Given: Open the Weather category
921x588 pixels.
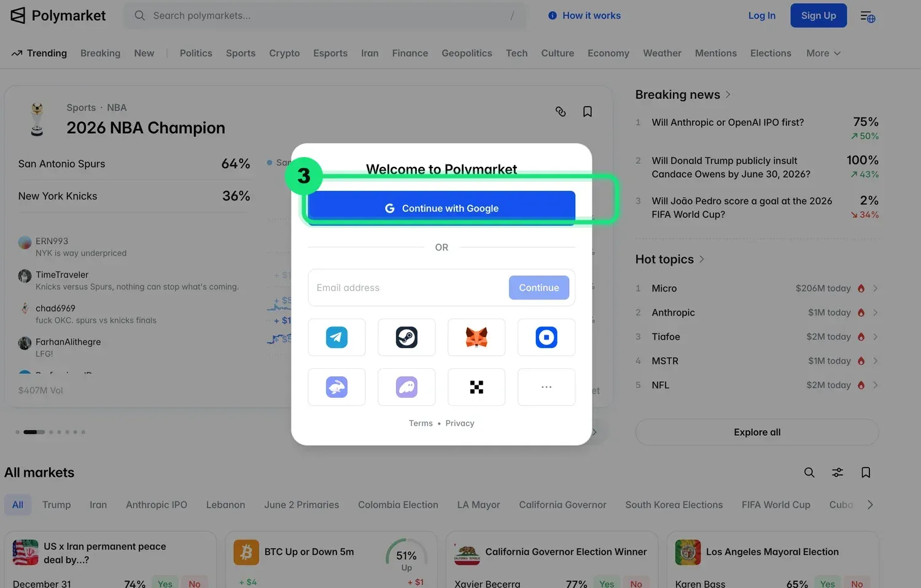Looking at the screenshot, I should pyautogui.click(x=662, y=53).
